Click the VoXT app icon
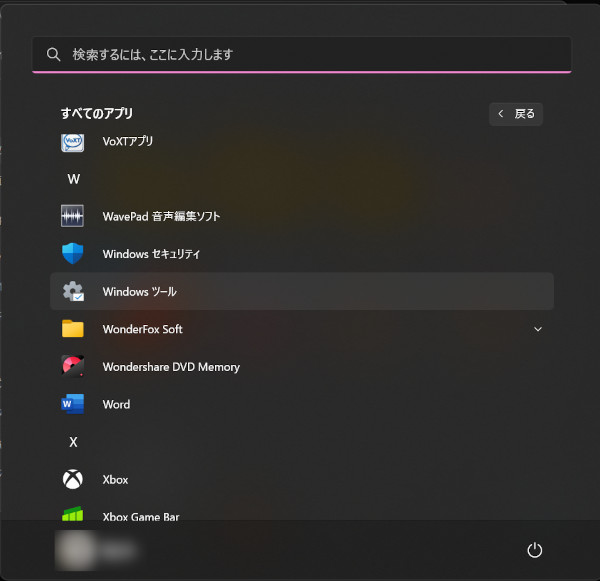The image size is (600, 581). pyautogui.click(x=73, y=142)
